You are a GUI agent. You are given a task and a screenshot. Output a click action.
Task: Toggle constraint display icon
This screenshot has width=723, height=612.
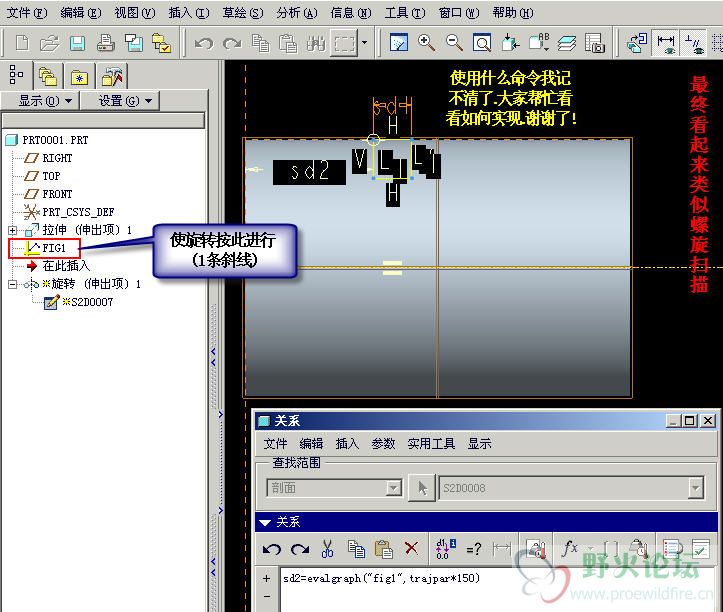693,42
